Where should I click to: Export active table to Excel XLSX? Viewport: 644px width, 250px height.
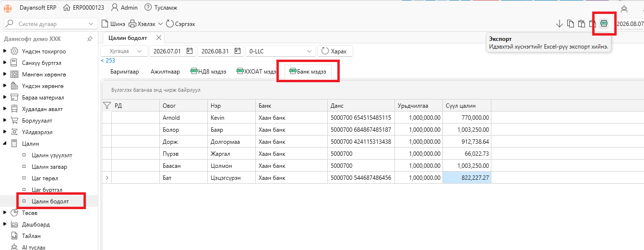pyautogui.click(x=604, y=24)
